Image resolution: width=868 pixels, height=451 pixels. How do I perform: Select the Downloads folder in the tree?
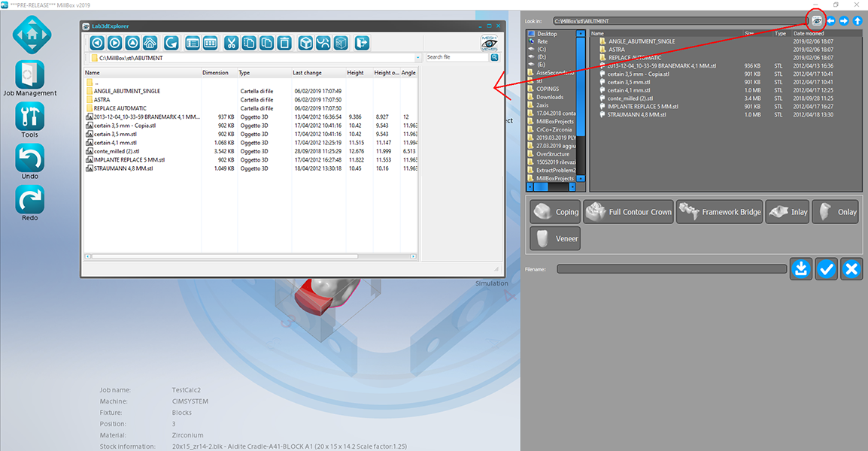(550, 97)
